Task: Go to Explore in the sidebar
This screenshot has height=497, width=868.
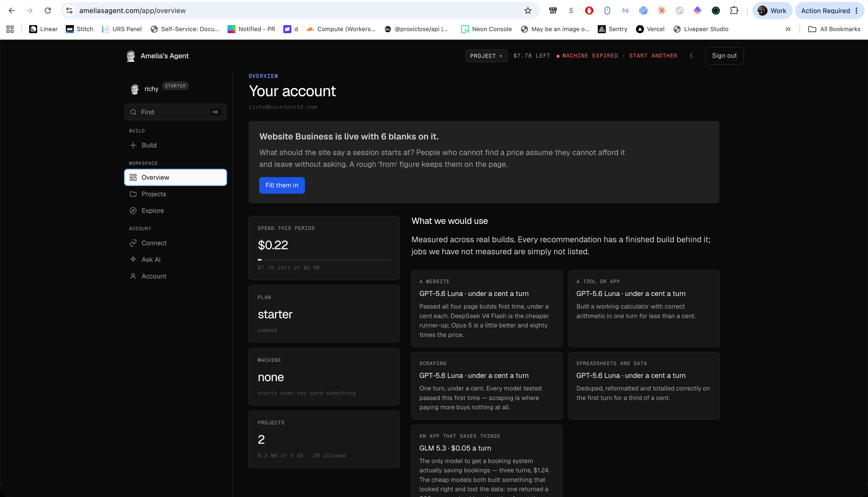Action: click(175, 211)
